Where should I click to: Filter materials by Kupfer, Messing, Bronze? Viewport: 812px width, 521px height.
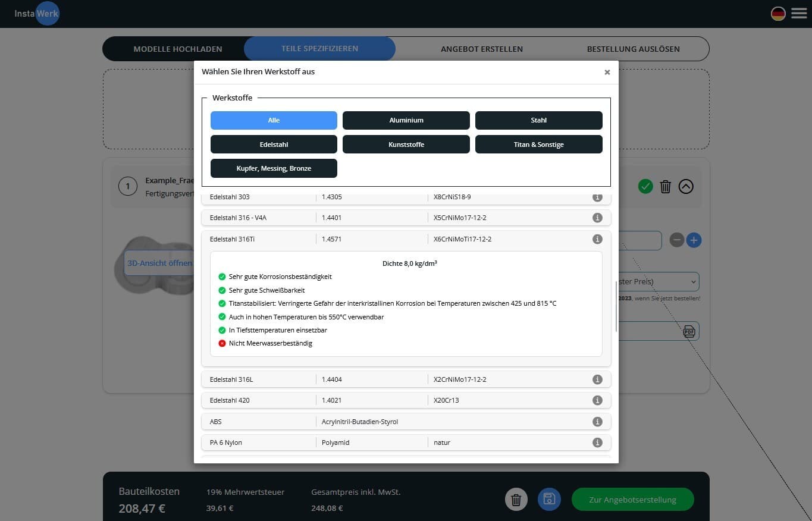[x=274, y=168]
